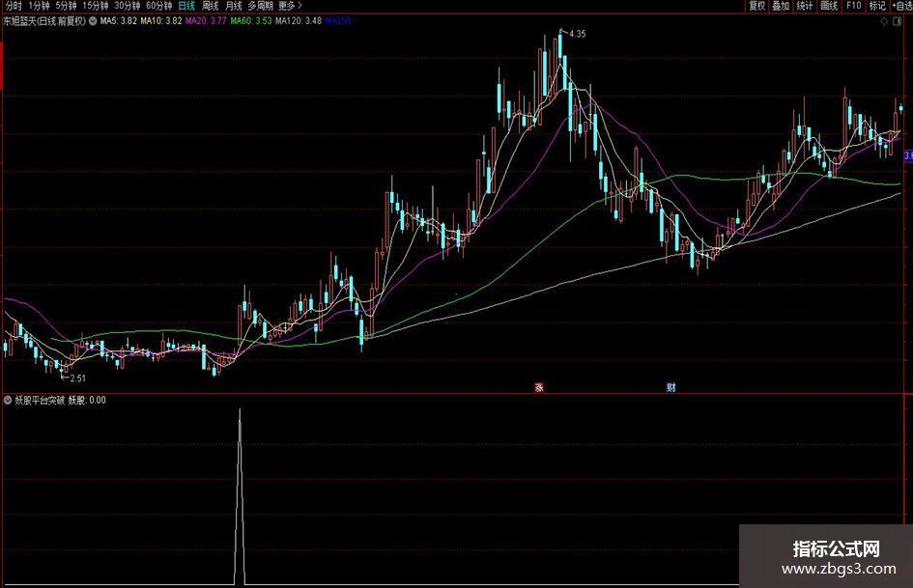Screen dimensions: 913x588
Task: Open main chart indicator settings arrow
Action: click(93, 21)
